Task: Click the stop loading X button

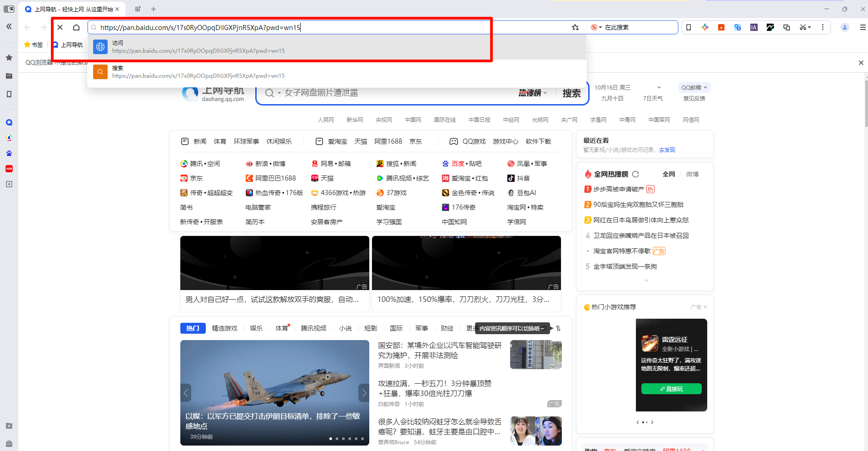Action: [x=60, y=27]
